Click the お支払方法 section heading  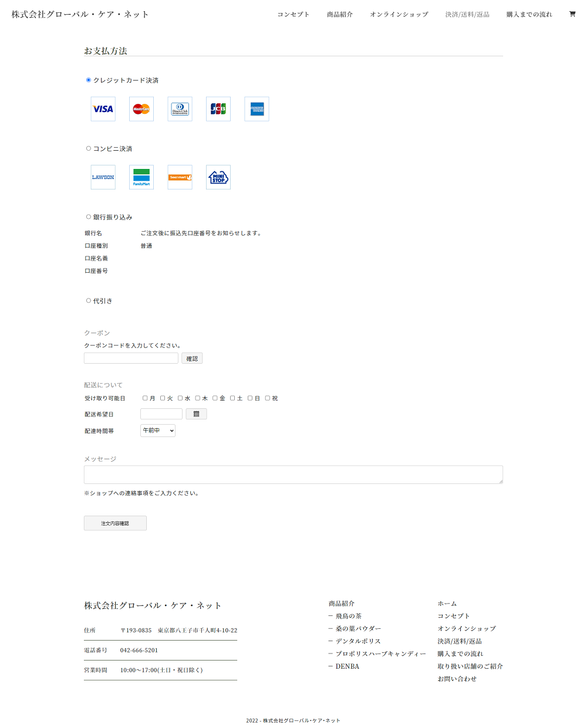click(106, 51)
